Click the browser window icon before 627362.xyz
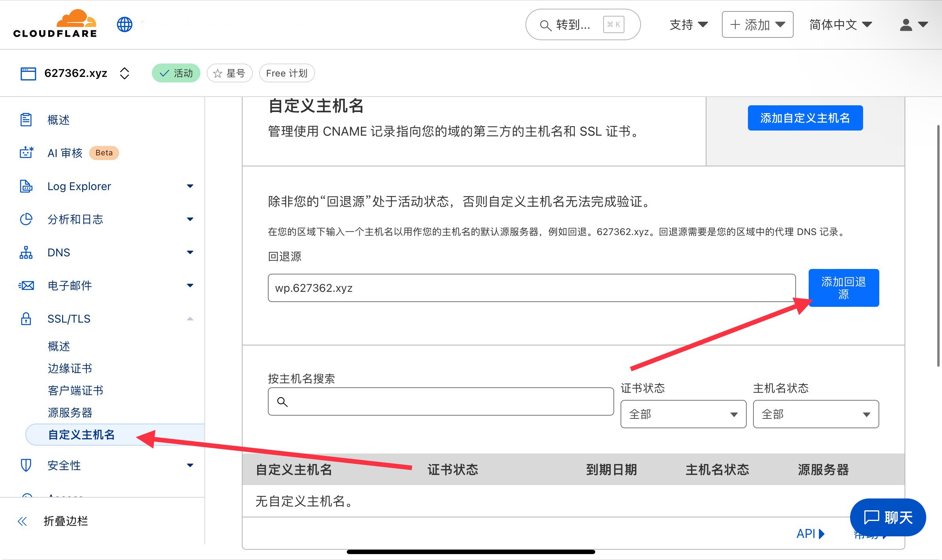942x560 pixels. pos(28,73)
